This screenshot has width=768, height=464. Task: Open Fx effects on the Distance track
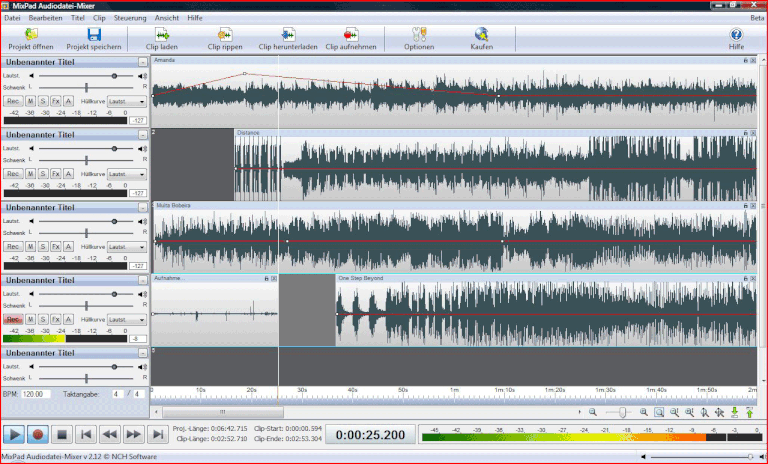55,174
